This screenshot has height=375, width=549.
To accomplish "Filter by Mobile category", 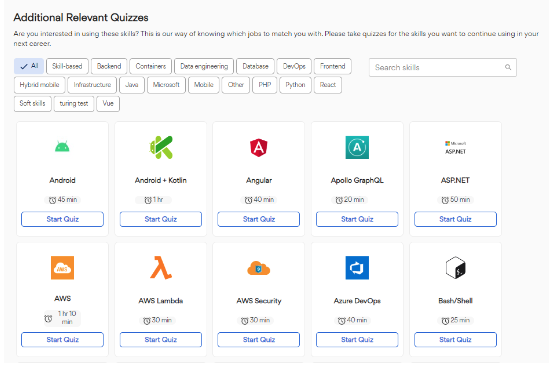I will (204, 85).
